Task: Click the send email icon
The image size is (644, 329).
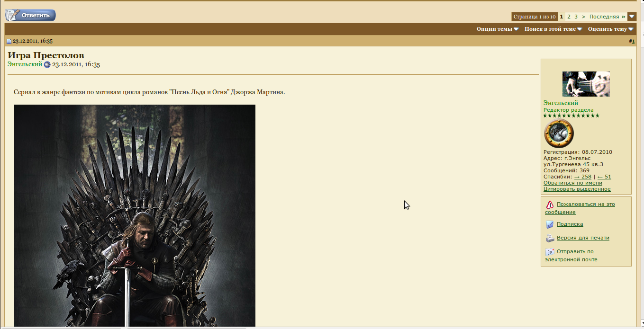Action: click(550, 252)
